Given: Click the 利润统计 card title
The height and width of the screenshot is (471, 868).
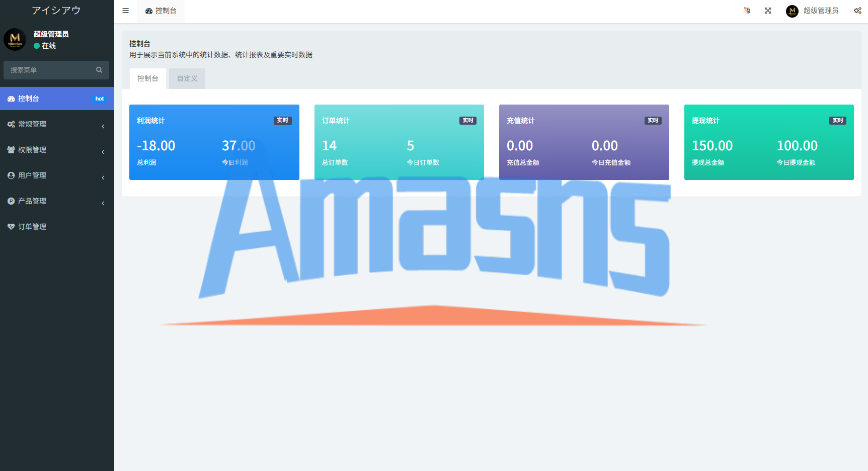Looking at the screenshot, I should tap(151, 121).
